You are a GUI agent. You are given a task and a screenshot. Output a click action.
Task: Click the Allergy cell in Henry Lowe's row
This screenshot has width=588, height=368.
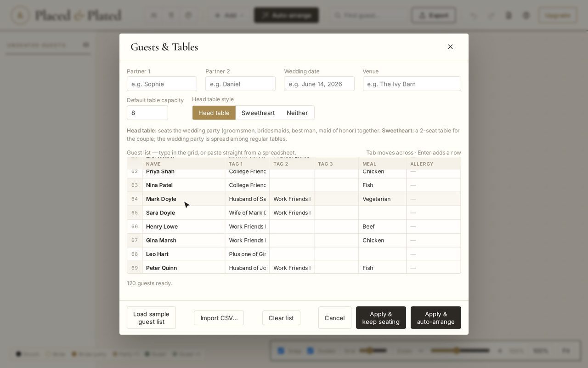coord(434,226)
